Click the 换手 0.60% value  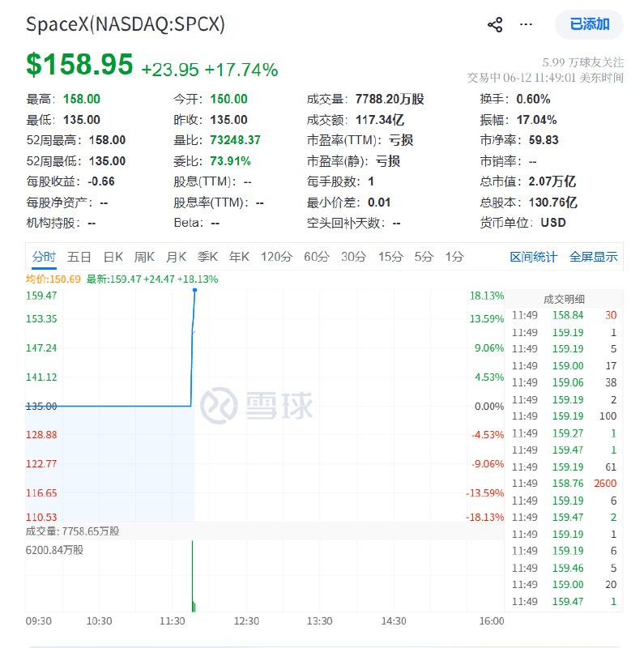pyautogui.click(x=533, y=99)
